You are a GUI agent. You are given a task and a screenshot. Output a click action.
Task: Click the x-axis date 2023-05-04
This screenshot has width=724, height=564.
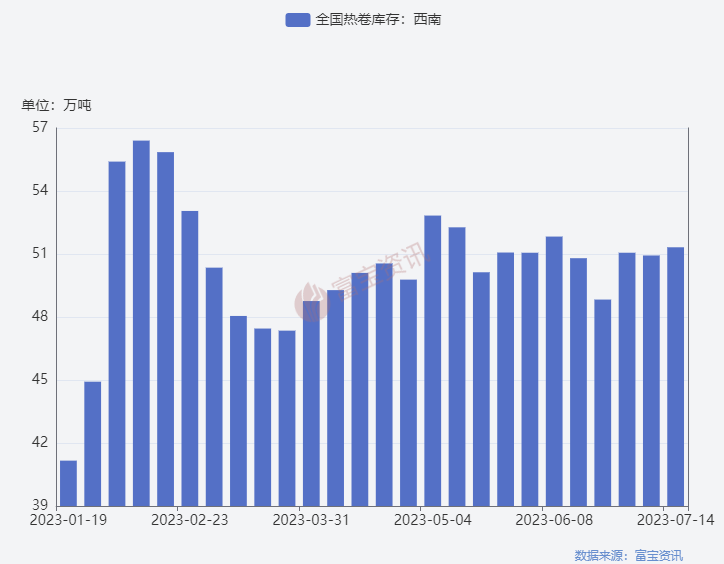[433, 520]
